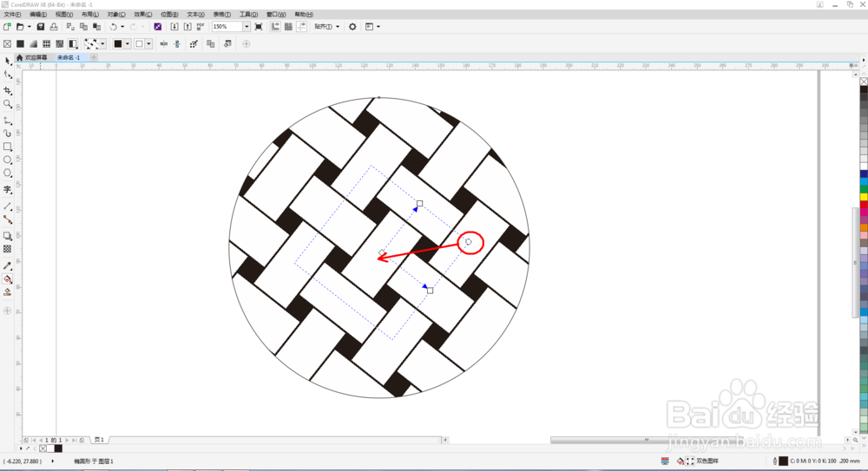Open the 文件(F) menu
Viewport: 868px width, 471px height.
click(x=12, y=15)
